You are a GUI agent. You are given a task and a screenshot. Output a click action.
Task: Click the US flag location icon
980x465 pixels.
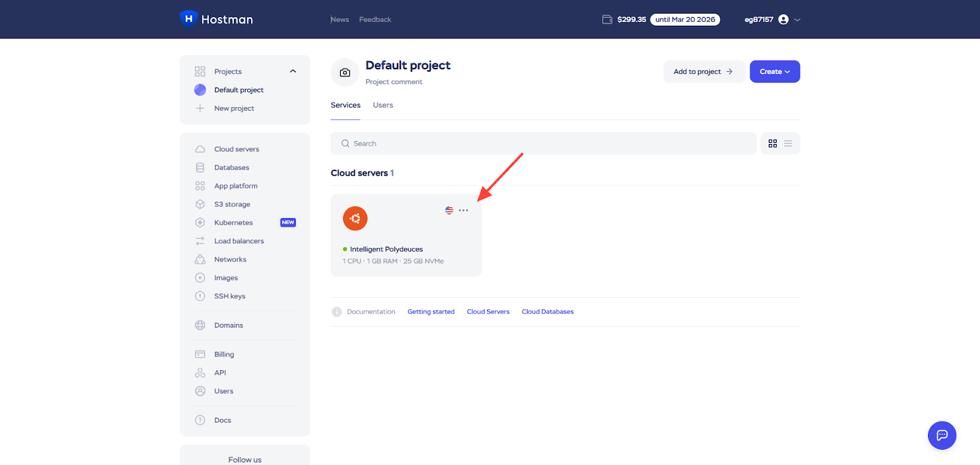(x=449, y=210)
